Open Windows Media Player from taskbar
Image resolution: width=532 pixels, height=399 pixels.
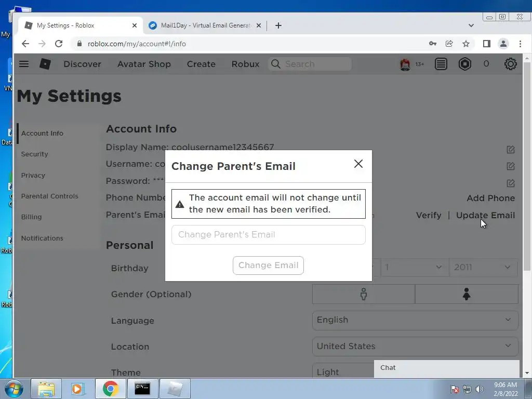(x=78, y=389)
